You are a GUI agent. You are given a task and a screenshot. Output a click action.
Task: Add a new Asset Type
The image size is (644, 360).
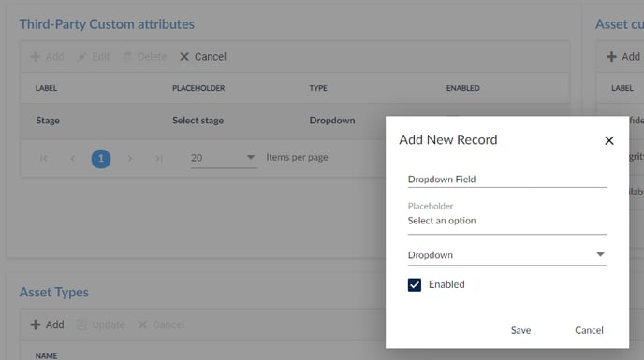[47, 324]
